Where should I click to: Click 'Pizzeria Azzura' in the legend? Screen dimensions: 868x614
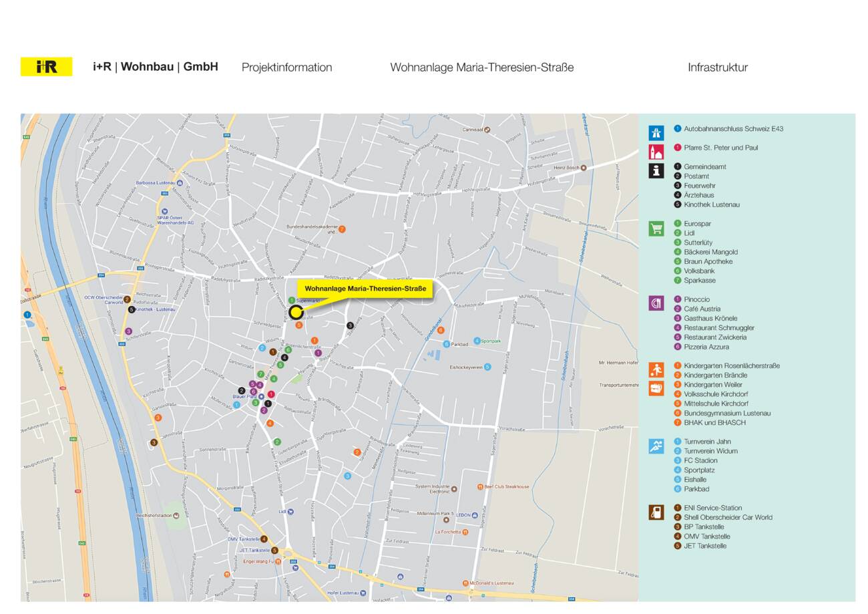coord(706,347)
